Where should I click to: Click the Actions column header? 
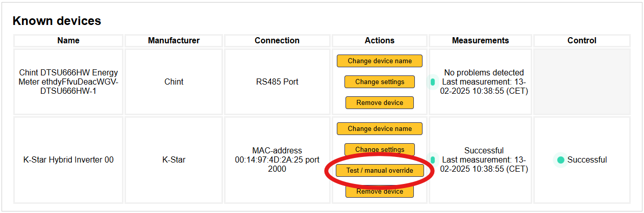click(x=380, y=40)
